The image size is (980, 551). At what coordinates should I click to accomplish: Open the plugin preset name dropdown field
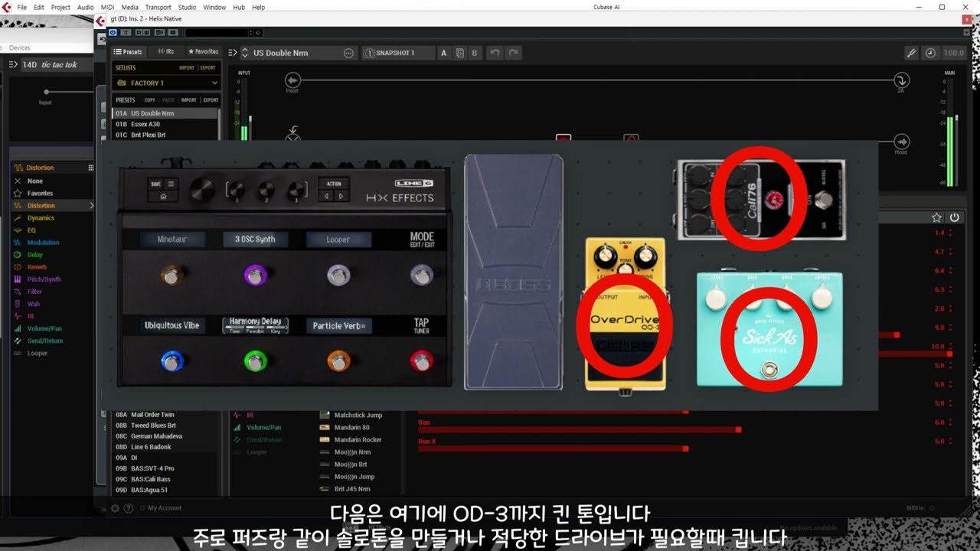[220, 32]
